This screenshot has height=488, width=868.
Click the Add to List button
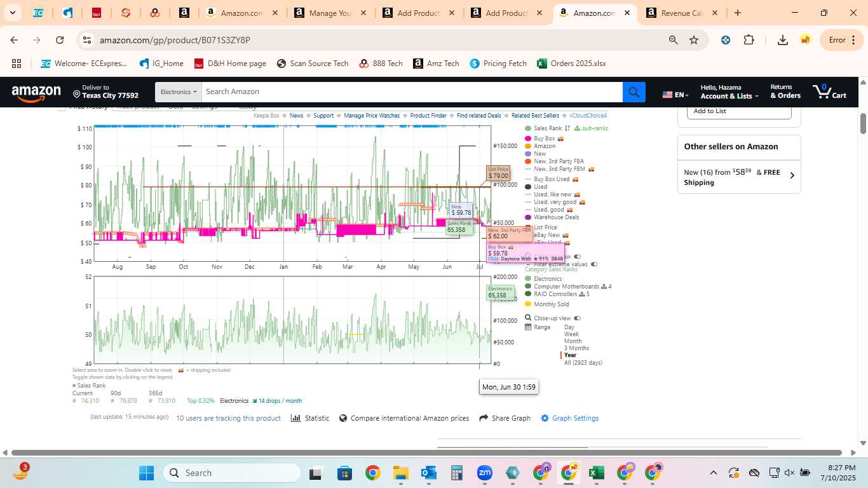pyautogui.click(x=739, y=112)
